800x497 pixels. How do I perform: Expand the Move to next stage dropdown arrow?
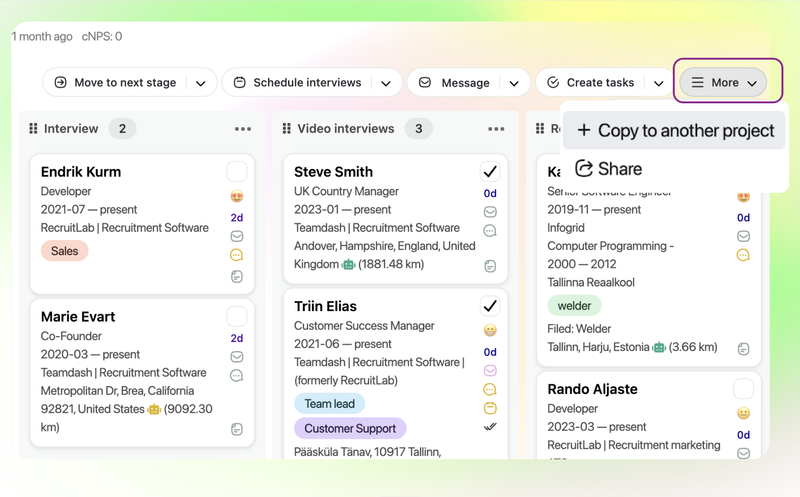point(201,83)
